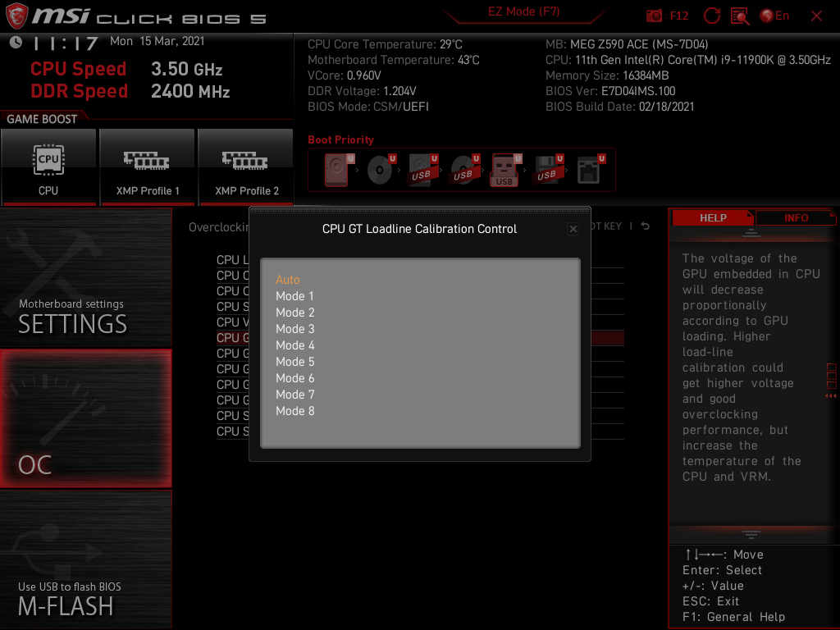The width and height of the screenshot is (840, 630).
Task: Switch to the HELP tab
Action: coord(713,218)
